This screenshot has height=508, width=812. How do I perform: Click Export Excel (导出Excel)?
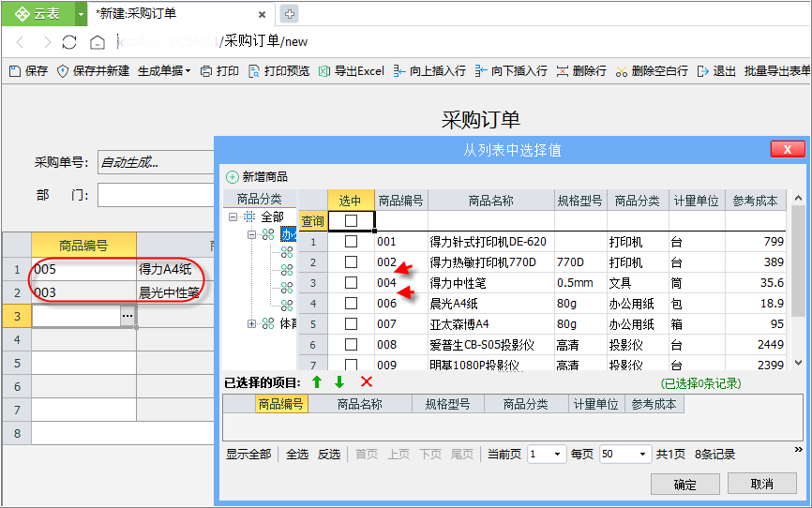pos(352,71)
